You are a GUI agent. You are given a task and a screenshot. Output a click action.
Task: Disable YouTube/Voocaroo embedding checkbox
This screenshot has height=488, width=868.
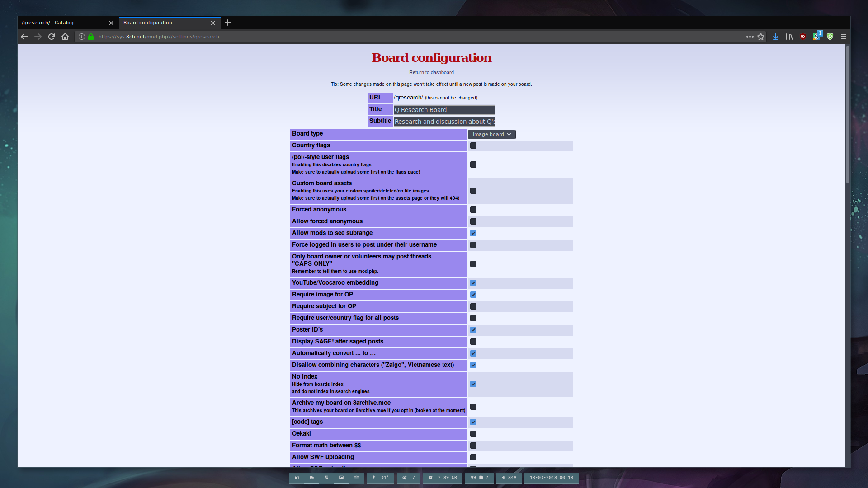point(473,283)
